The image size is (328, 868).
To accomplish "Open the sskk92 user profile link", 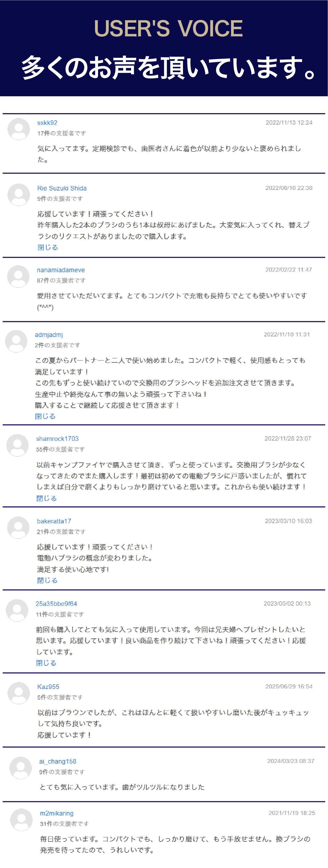I will [x=47, y=123].
